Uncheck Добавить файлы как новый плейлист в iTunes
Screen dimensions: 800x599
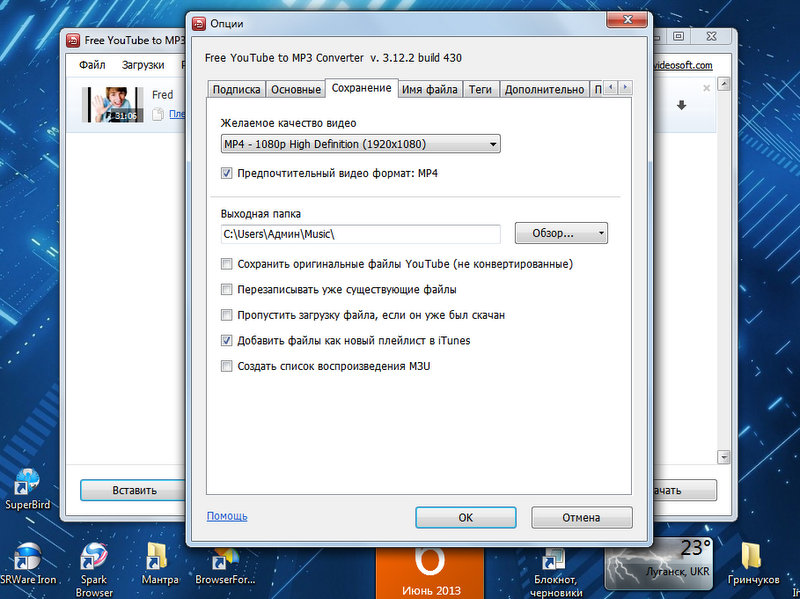(x=227, y=341)
